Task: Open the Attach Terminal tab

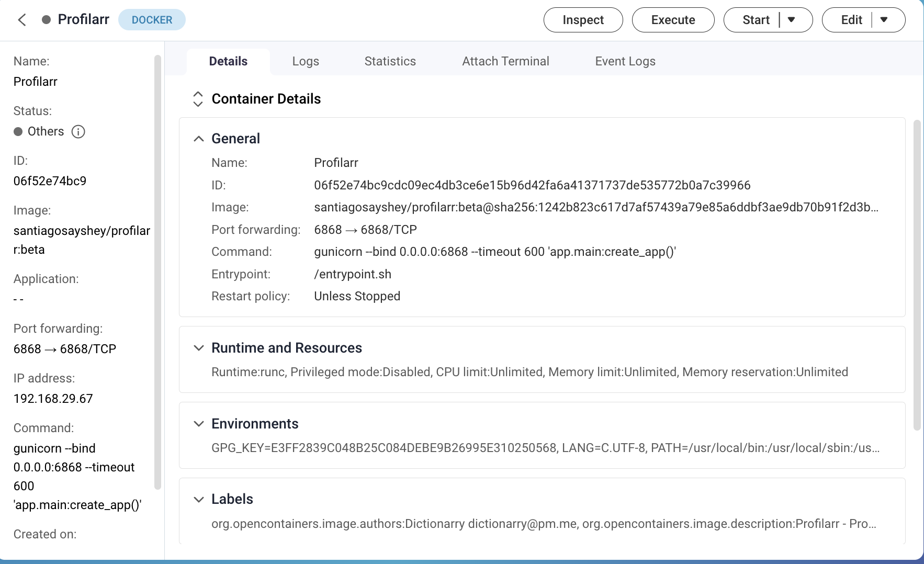Action: pos(505,61)
